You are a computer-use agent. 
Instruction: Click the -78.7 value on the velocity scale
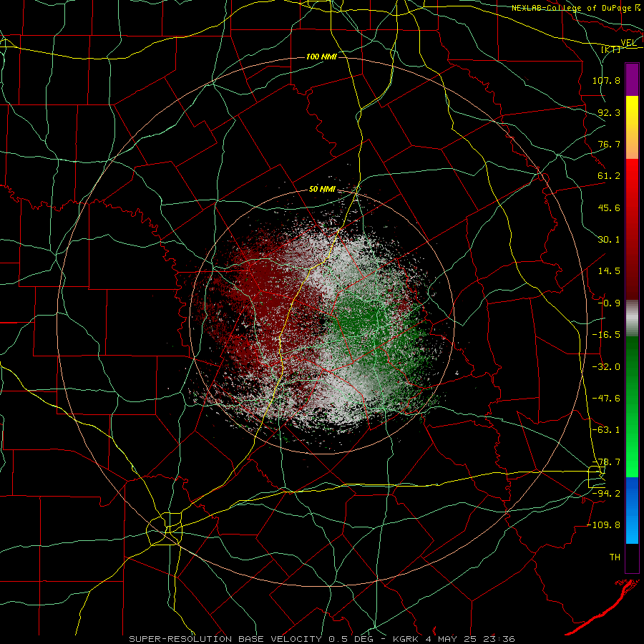[x=606, y=462]
